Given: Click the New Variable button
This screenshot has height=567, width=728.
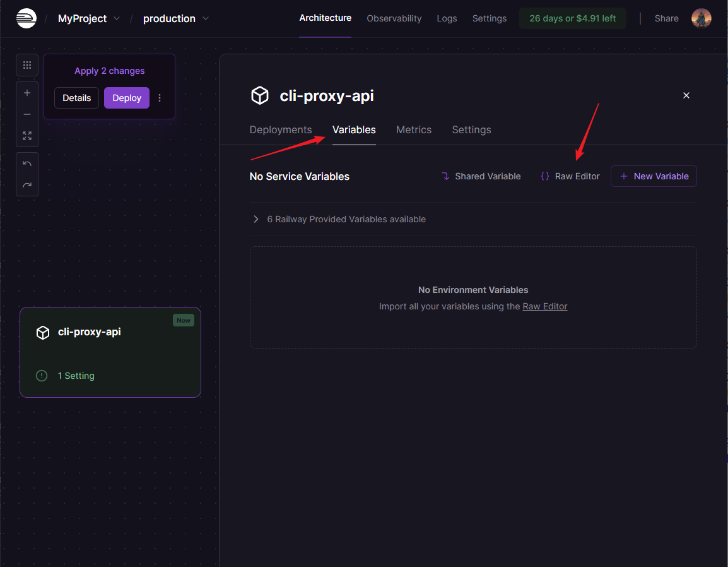Looking at the screenshot, I should click(x=654, y=176).
